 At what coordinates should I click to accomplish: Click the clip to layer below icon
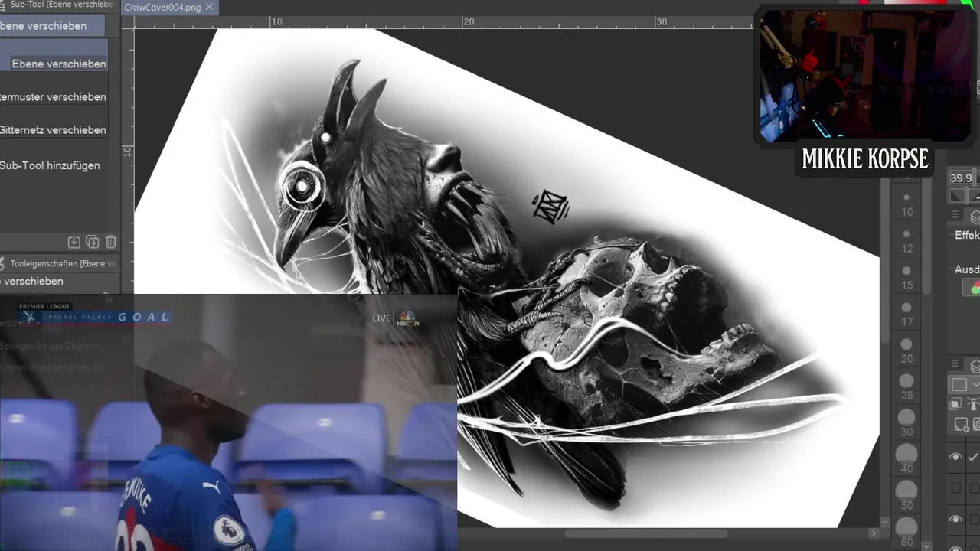pos(957,403)
